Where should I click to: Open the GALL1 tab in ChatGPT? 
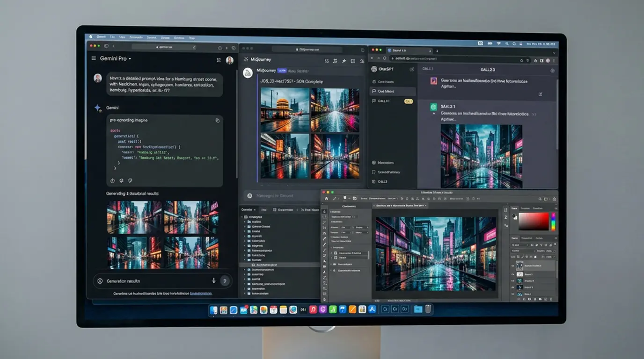[x=428, y=69]
